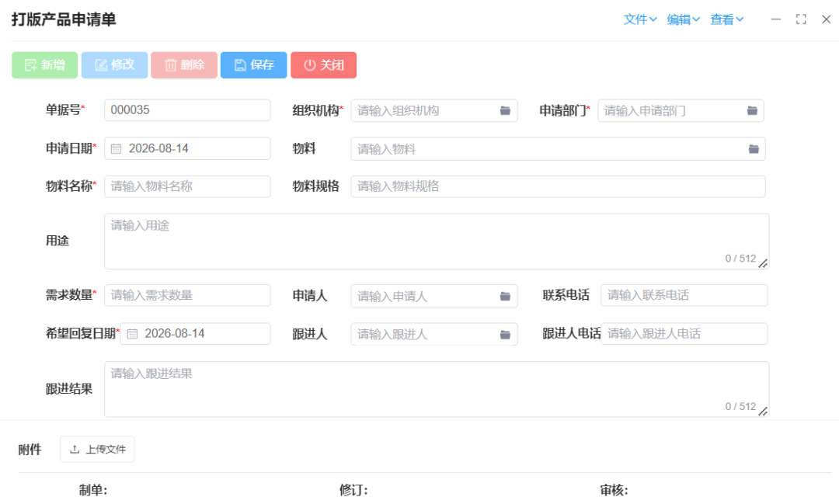Click the 物料名称 input field
The width and height of the screenshot is (839, 504).
(187, 186)
